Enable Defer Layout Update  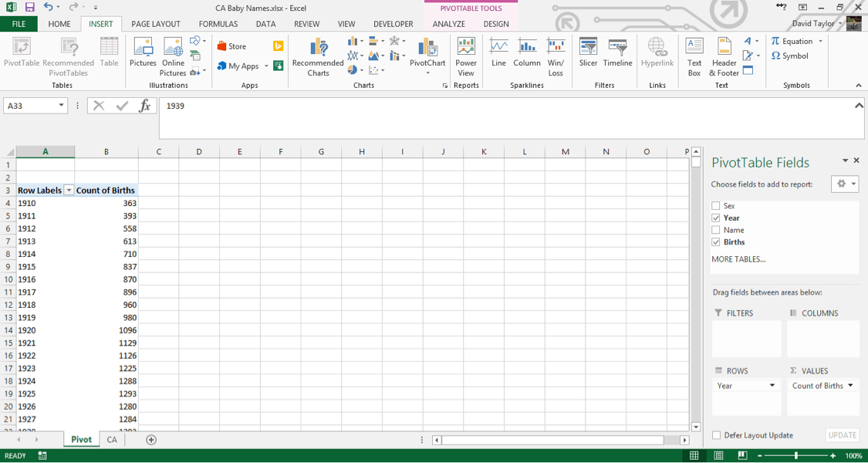click(x=717, y=434)
